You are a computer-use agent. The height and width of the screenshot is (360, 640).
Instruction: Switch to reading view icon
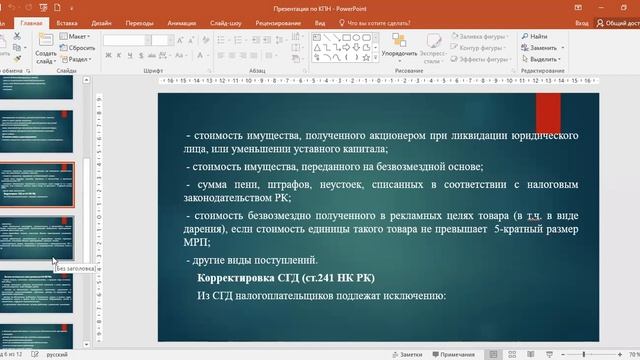(531, 354)
